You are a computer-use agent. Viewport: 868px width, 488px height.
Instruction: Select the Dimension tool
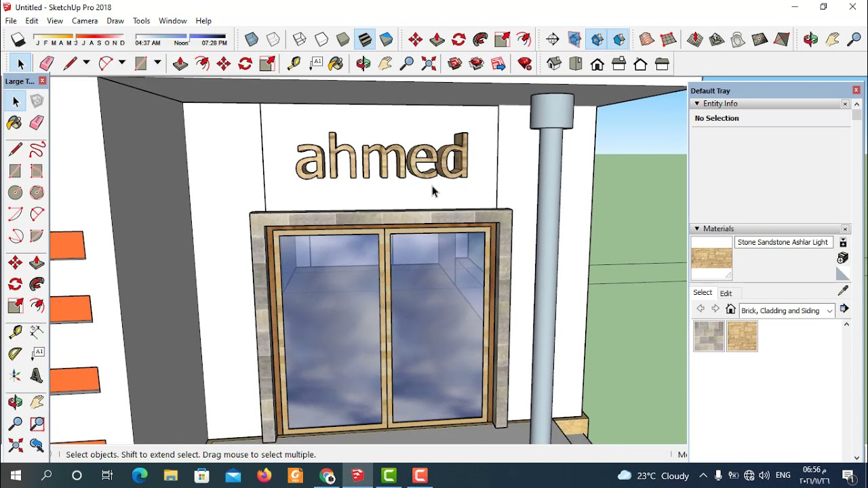(x=37, y=331)
